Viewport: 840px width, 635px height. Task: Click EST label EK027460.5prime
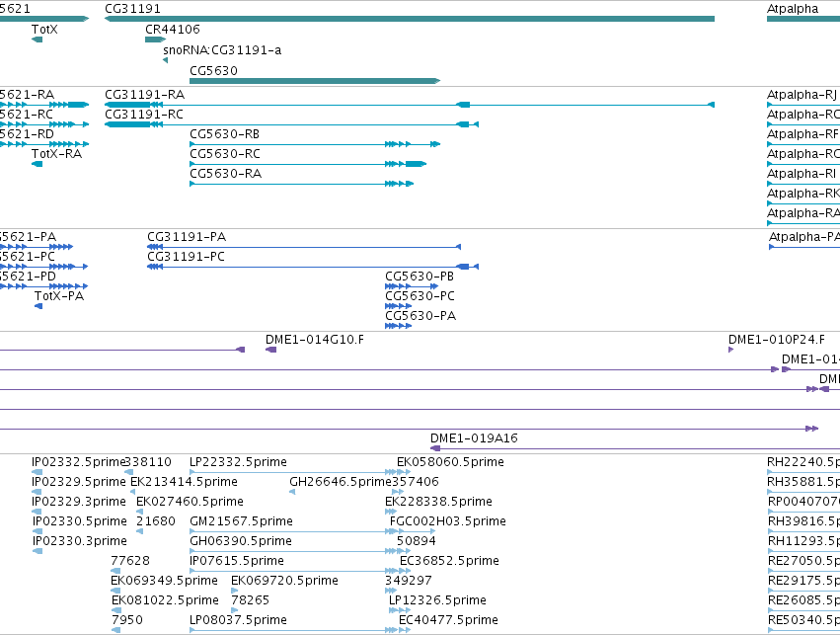tap(190, 502)
